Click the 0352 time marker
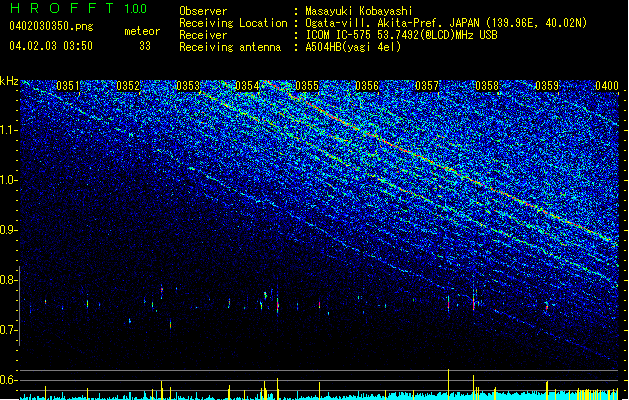 [128, 86]
